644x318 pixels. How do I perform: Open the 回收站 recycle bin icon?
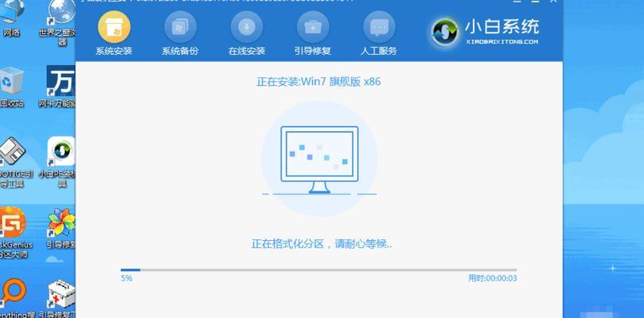(x=11, y=87)
